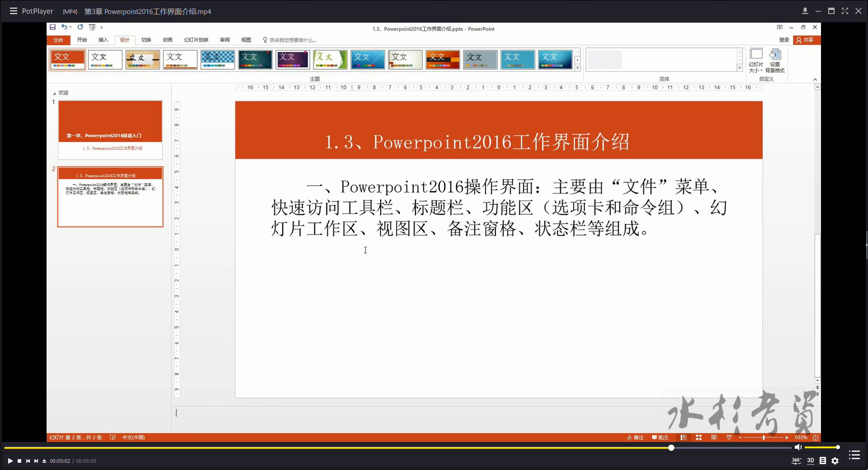Switch to Slide Sorter view icon

(698, 437)
